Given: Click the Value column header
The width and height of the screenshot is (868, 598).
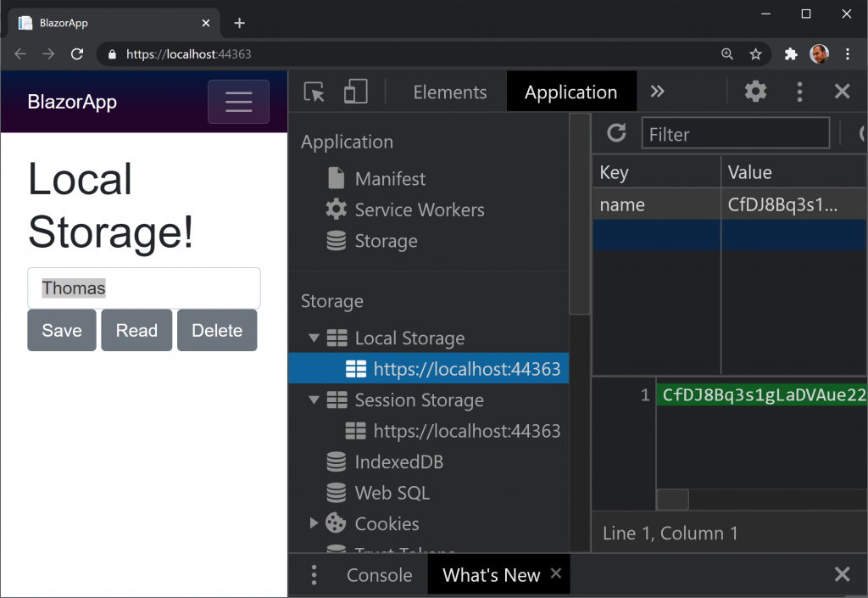Looking at the screenshot, I should point(794,172).
